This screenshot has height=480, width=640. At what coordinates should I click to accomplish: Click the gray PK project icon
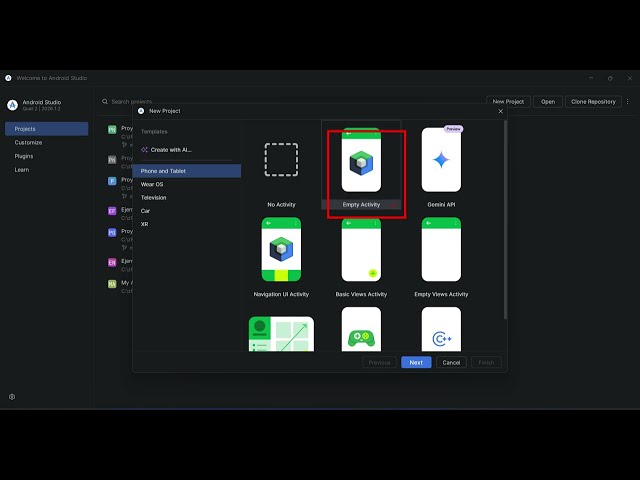(112, 160)
